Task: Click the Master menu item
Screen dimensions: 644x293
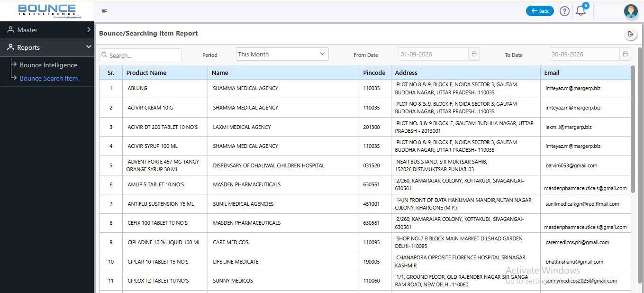Action: point(47,29)
